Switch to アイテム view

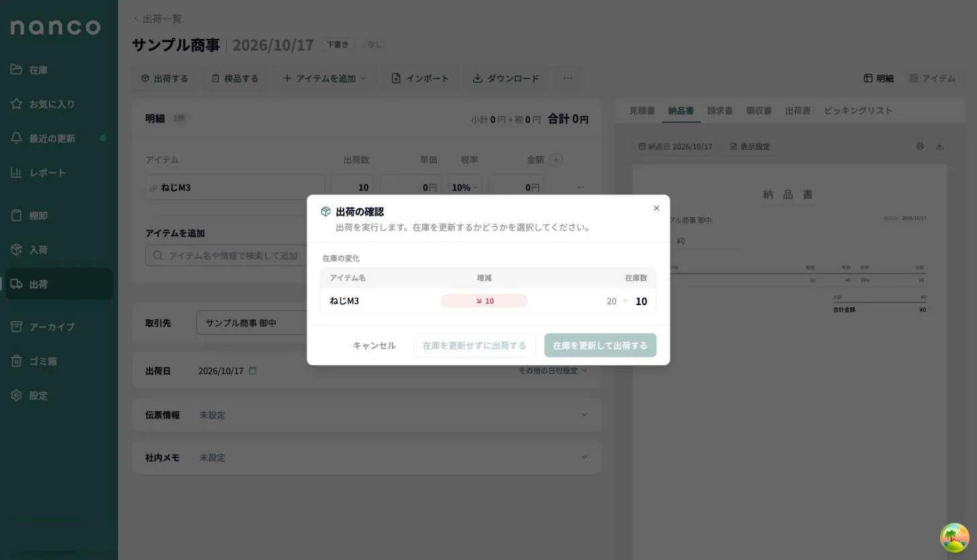tap(932, 78)
